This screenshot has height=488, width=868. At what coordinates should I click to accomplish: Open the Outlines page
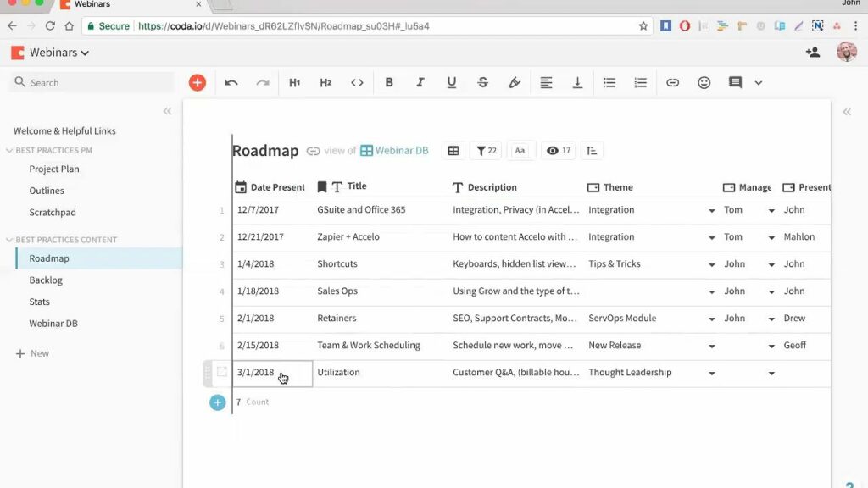47,191
